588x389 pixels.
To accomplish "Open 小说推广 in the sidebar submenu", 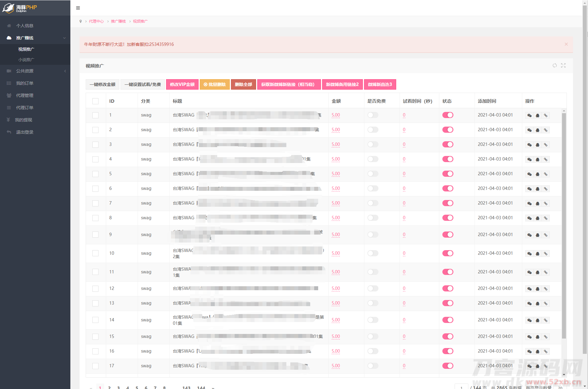I will coord(26,60).
